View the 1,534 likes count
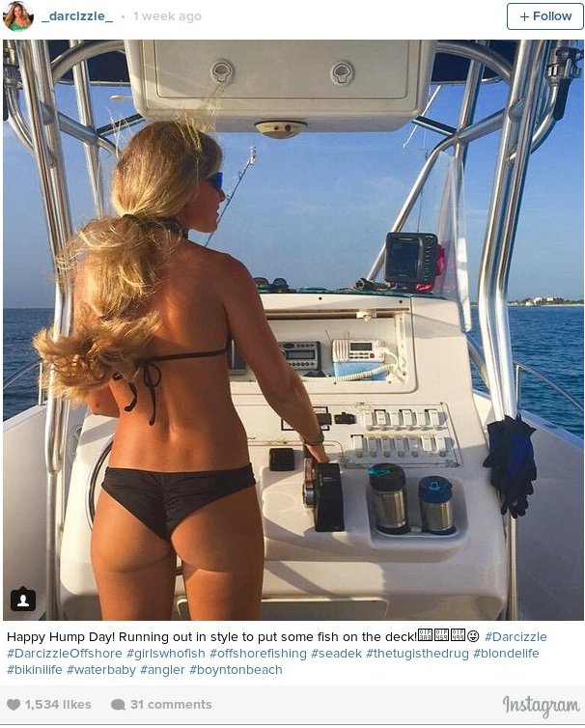585x728 pixels. pos(58,704)
